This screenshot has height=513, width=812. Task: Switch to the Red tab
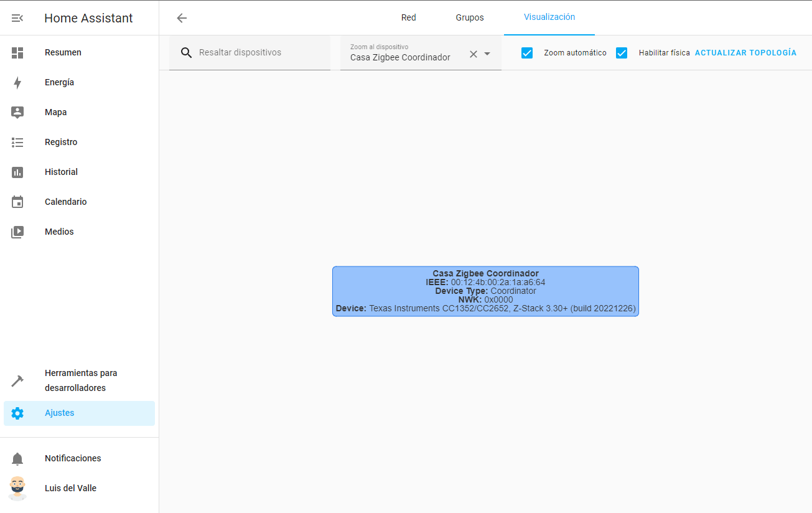coord(408,17)
